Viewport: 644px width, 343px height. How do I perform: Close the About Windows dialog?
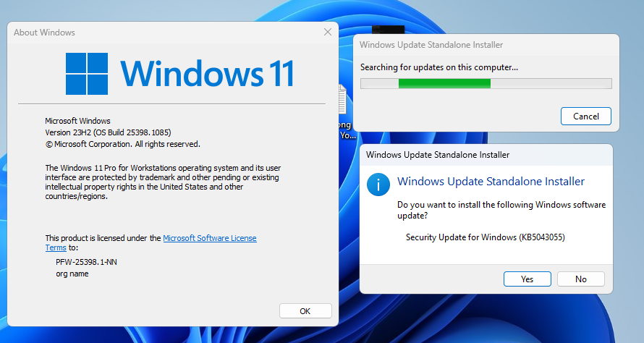(327, 32)
